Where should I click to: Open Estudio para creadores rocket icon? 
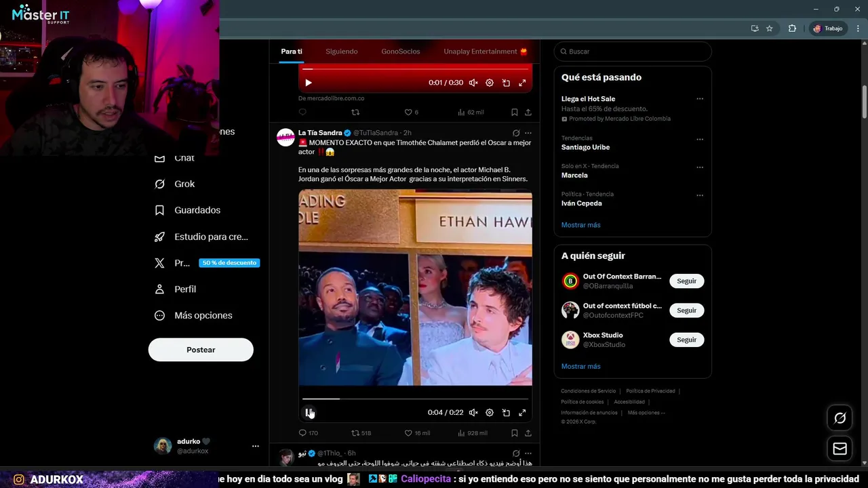[x=159, y=237]
